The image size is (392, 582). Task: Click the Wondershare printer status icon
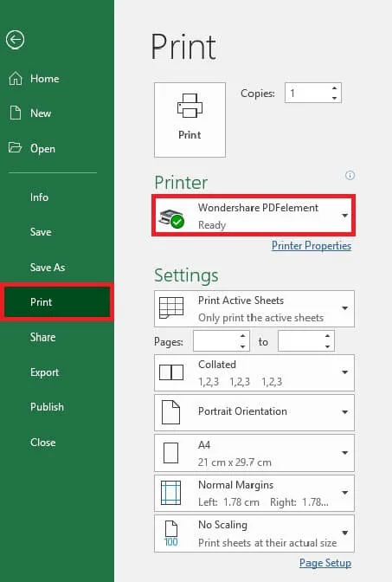(x=171, y=218)
